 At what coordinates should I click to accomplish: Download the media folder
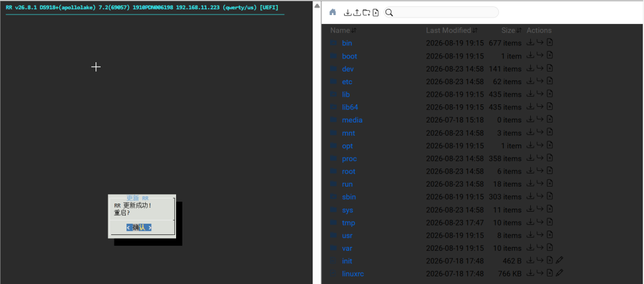(x=531, y=119)
